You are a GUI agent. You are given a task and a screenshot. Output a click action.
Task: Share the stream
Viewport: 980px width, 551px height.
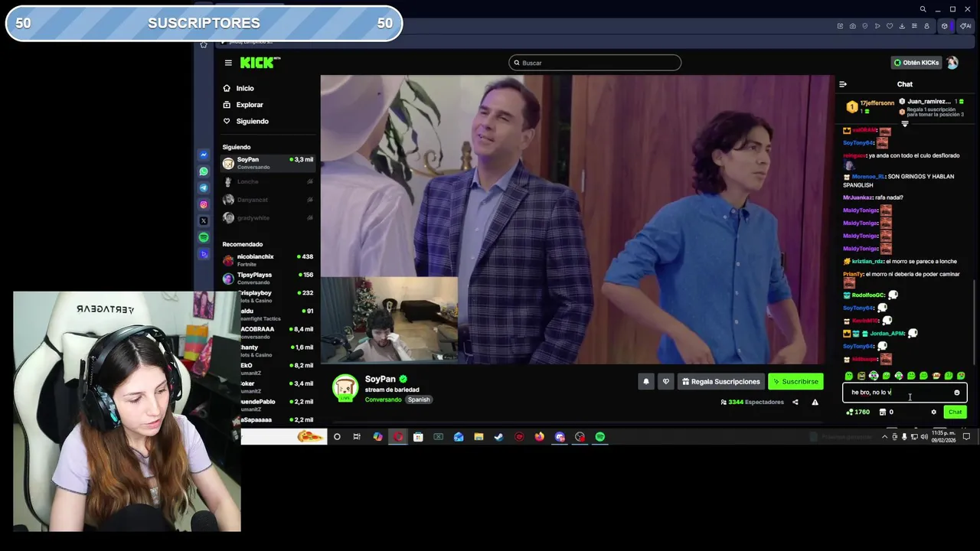pos(795,402)
